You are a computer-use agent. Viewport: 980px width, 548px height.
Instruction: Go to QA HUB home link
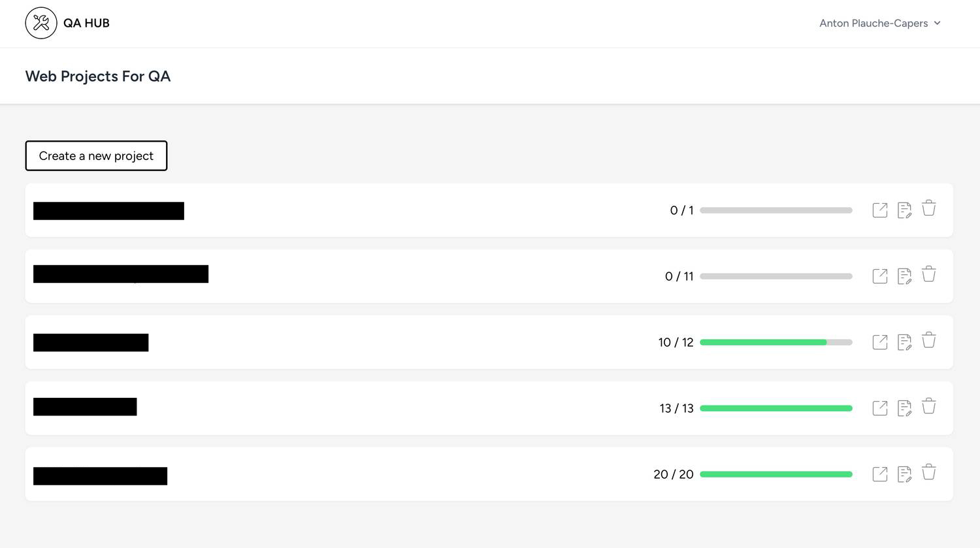tap(86, 24)
